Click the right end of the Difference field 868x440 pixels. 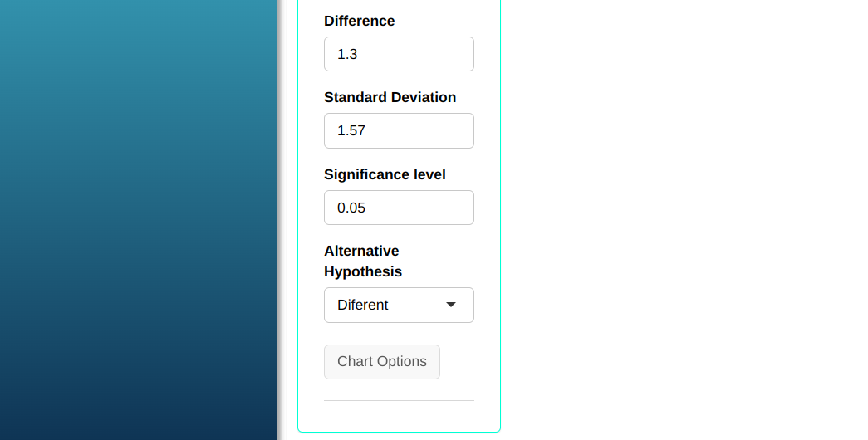(463, 54)
